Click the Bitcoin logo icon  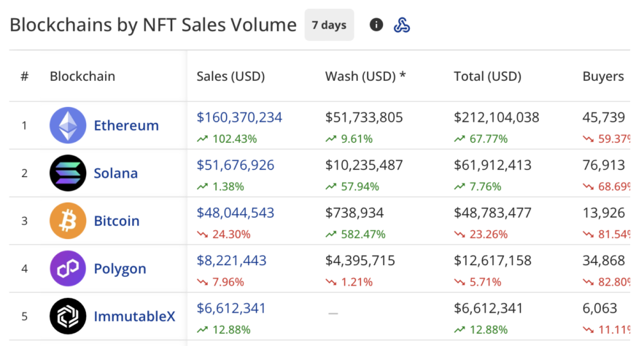[x=68, y=221]
